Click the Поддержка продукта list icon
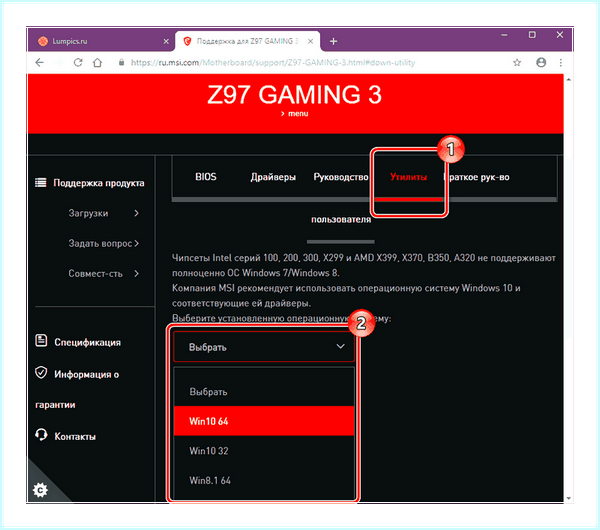Image resolution: width=600 pixels, height=530 pixels. [x=41, y=183]
